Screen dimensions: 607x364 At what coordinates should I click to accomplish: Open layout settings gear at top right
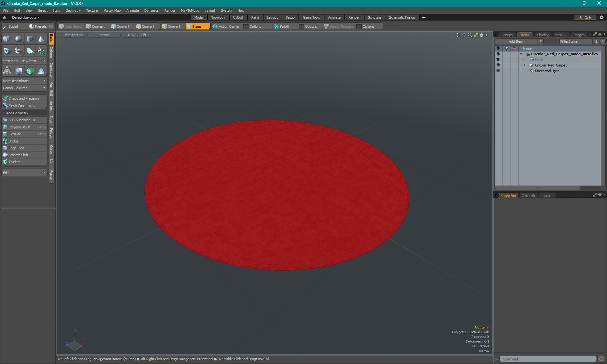(x=601, y=17)
